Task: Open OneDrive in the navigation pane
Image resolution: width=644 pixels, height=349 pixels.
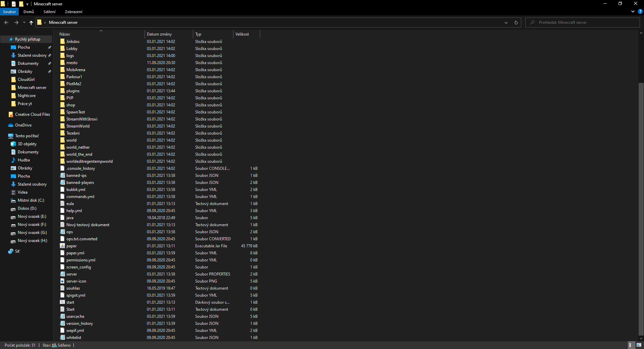Action: [x=23, y=125]
